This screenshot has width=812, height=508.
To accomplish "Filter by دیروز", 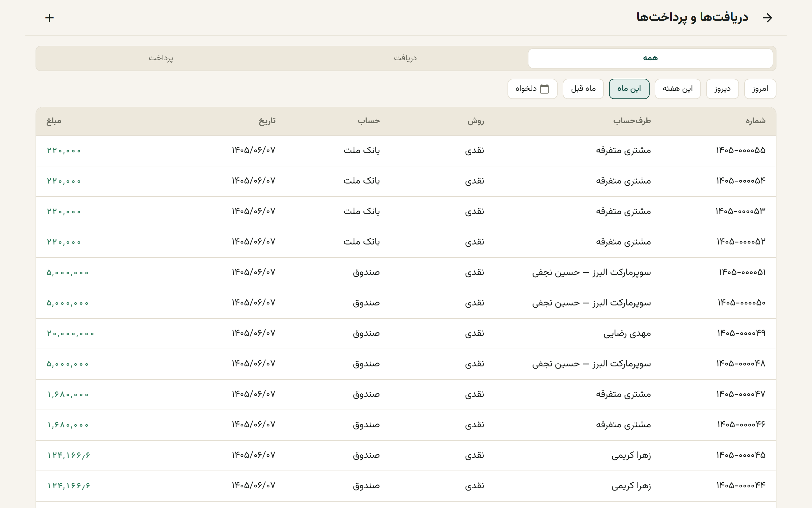I will pyautogui.click(x=723, y=89).
